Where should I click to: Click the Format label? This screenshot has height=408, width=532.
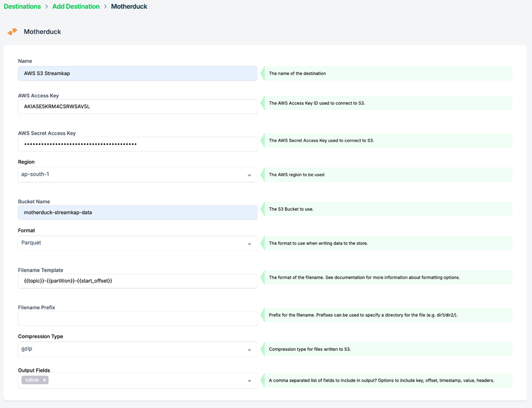[27, 230]
